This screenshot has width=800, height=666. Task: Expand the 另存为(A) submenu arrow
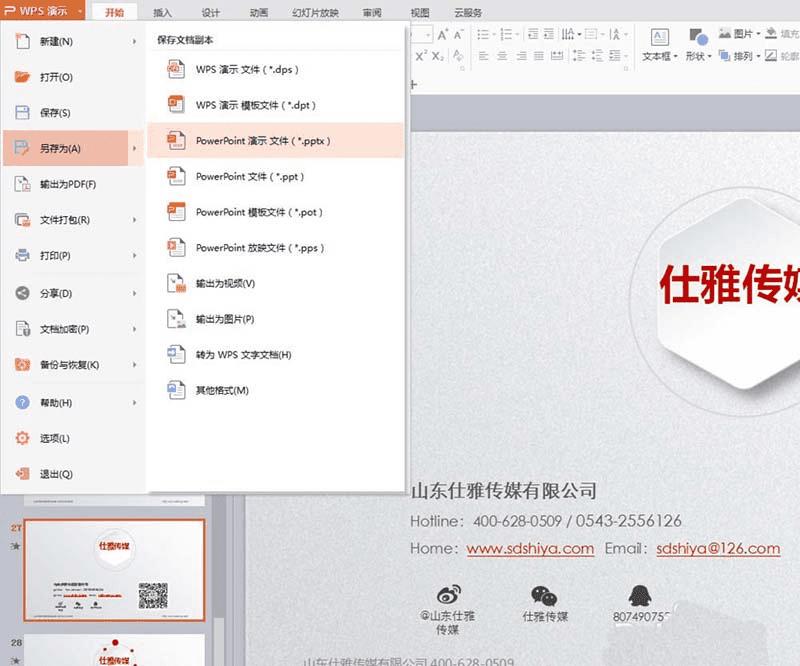[134, 149]
